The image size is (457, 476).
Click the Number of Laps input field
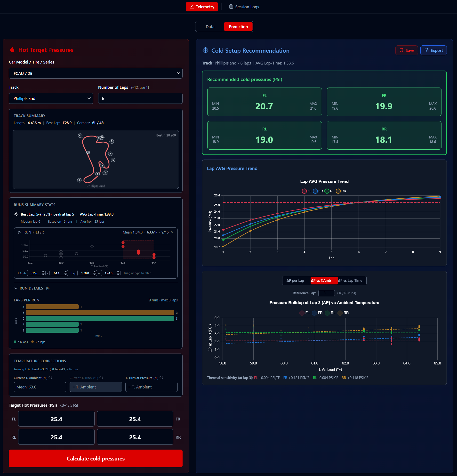tap(140, 98)
